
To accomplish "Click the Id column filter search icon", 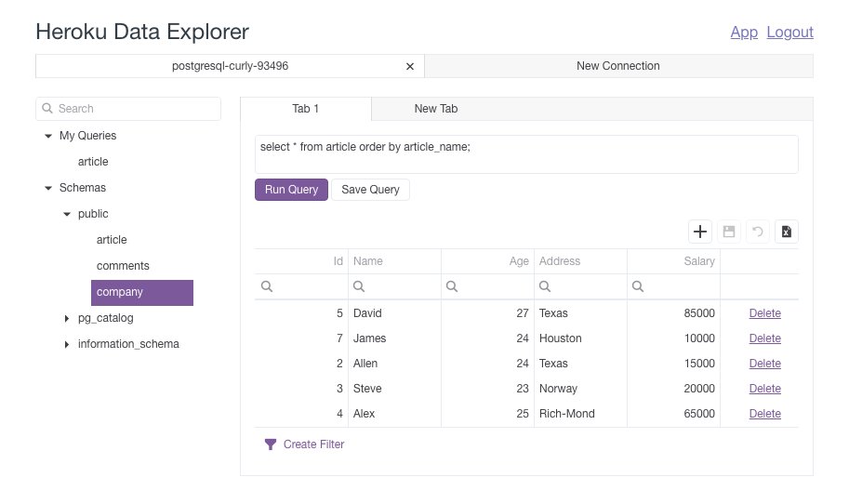I will pos(266,286).
